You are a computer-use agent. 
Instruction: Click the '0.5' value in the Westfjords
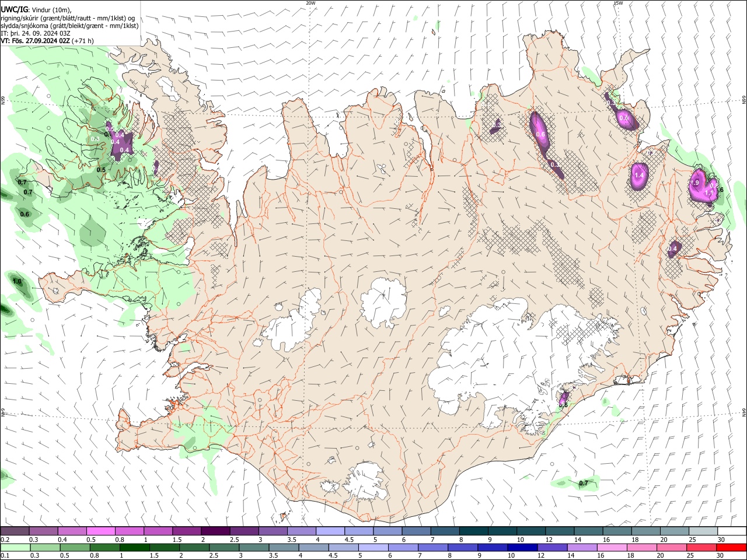[101, 170]
